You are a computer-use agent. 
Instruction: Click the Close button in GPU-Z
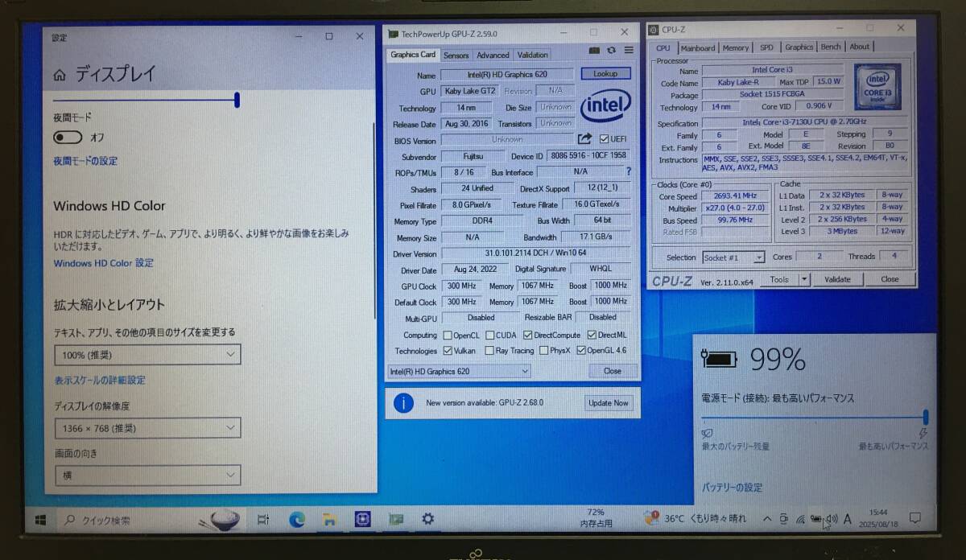point(612,371)
